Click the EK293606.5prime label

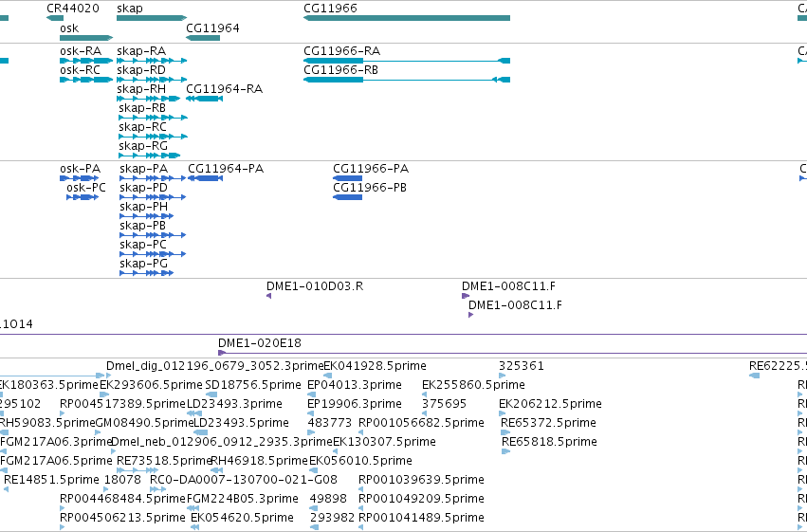(x=151, y=385)
